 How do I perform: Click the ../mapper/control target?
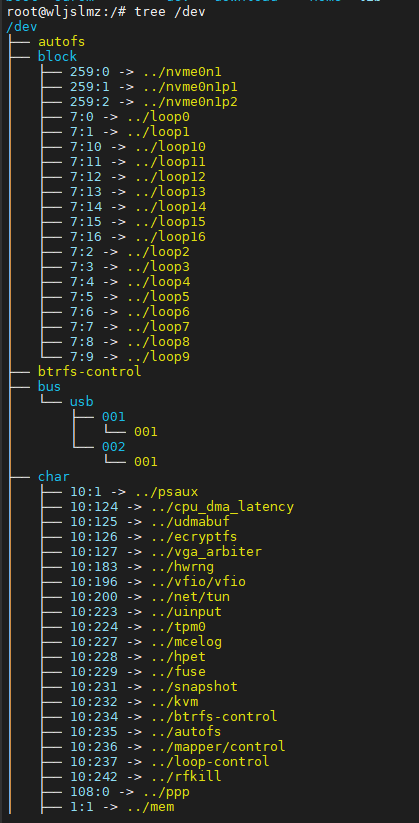pos(218,746)
